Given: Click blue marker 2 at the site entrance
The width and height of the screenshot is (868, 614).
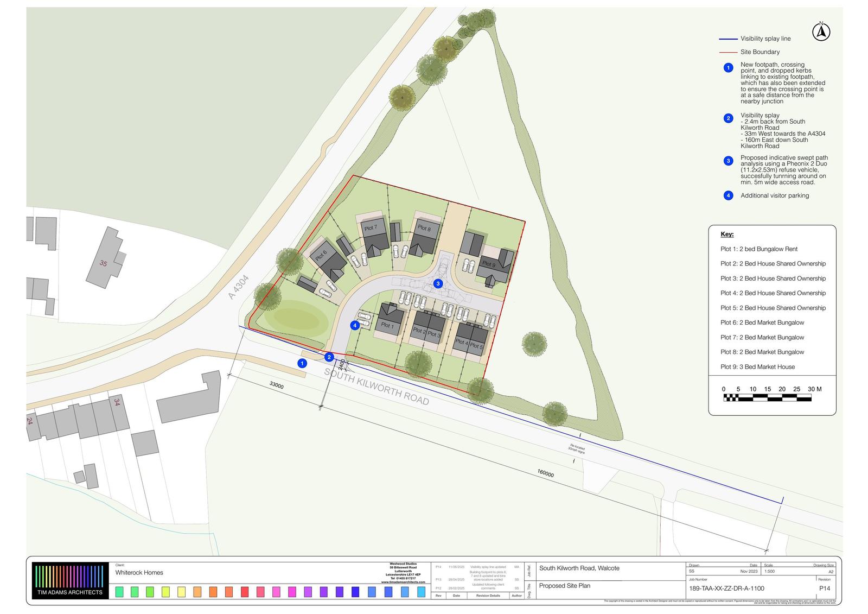Looking at the screenshot, I should tap(329, 357).
